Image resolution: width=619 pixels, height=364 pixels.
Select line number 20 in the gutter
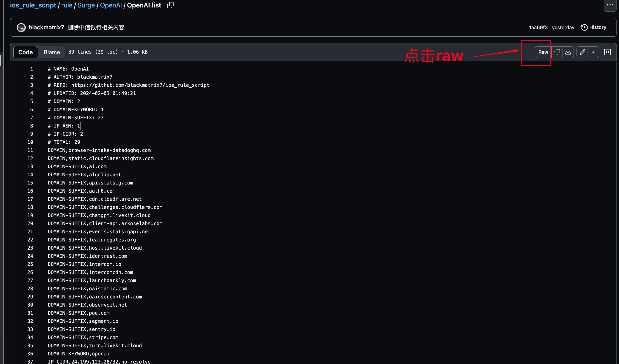[30, 223]
